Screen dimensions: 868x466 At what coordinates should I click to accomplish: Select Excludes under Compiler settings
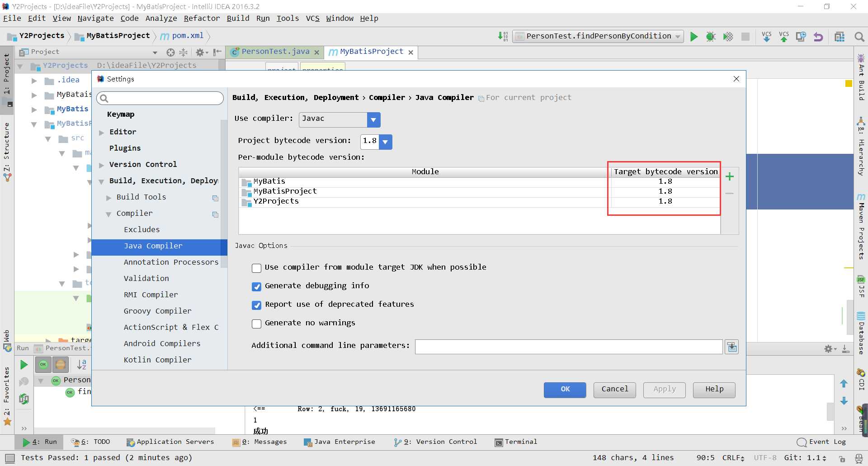[142, 229]
